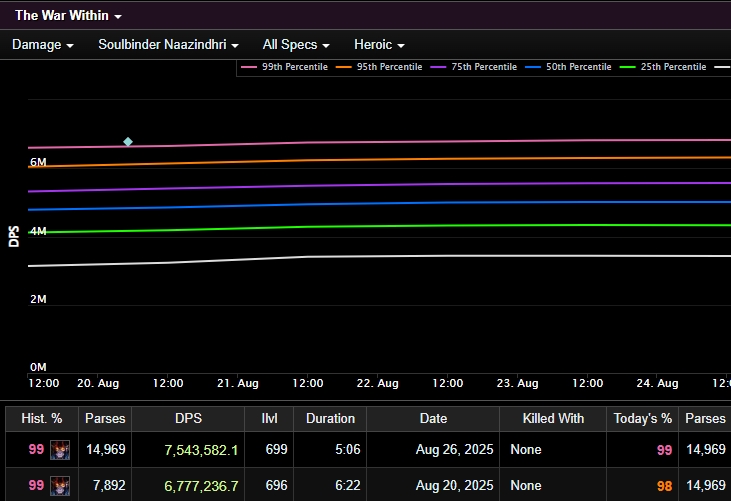Open the Damage metric dropdown
Screen dimensions: 731x501
[x=42, y=45]
